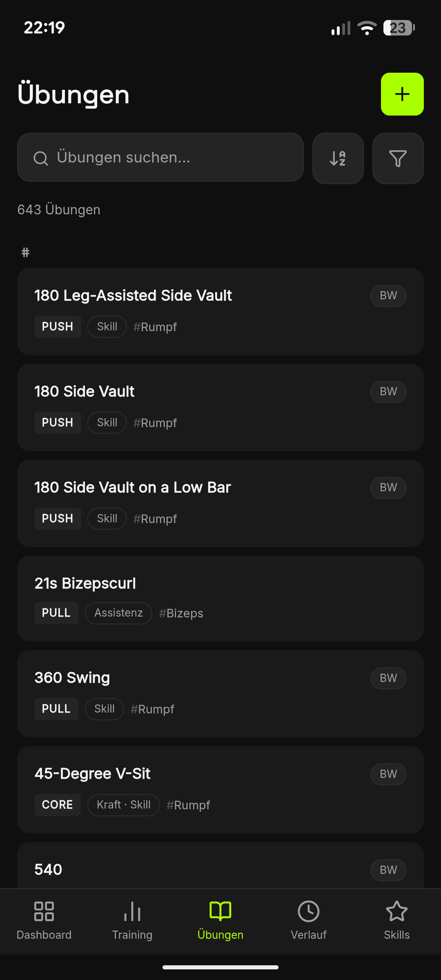This screenshot has width=441, height=980.
Task: Select 180 Side Vault on a Low Bar
Action: tap(220, 503)
